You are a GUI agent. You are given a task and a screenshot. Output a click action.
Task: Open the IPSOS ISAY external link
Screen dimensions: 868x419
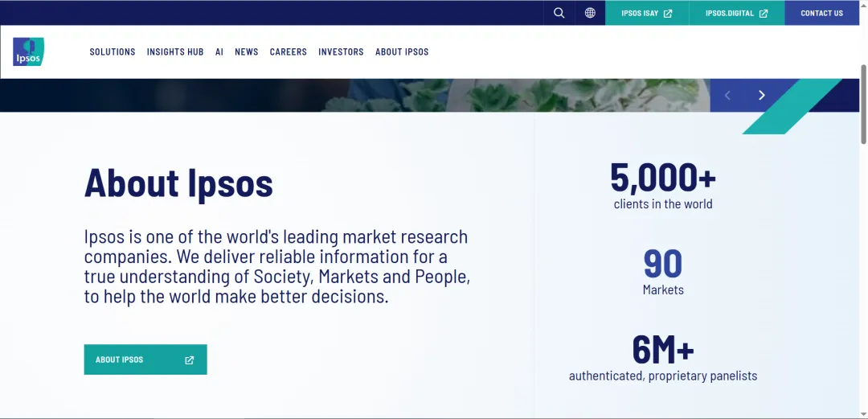(x=646, y=13)
